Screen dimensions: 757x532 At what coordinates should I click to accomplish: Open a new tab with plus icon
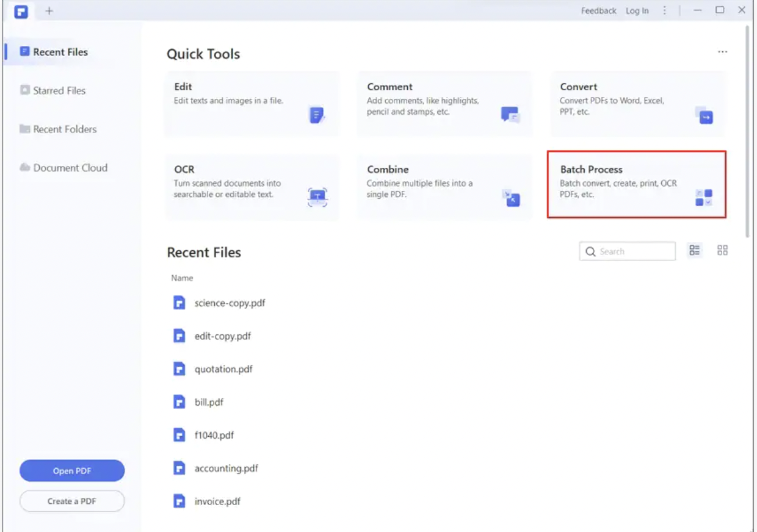(49, 11)
